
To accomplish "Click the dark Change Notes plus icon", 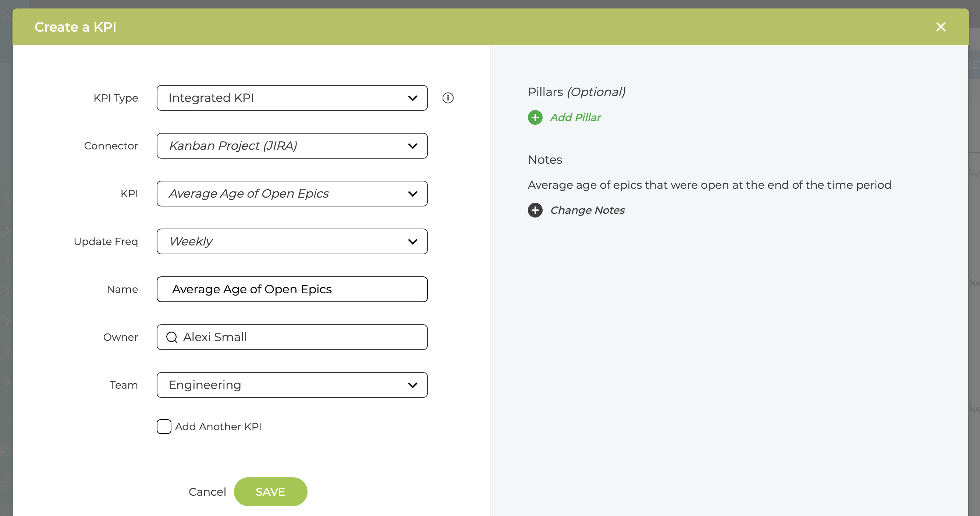I will tap(535, 210).
